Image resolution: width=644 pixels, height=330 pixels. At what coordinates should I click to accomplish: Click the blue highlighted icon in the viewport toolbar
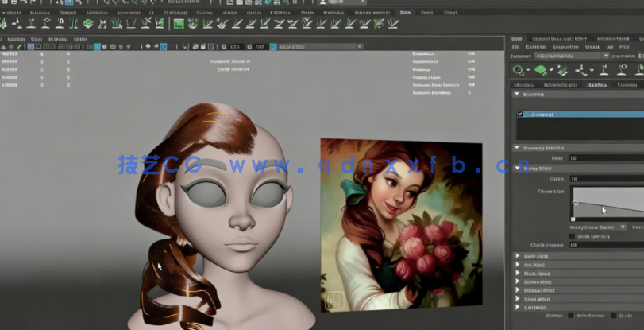point(274,47)
